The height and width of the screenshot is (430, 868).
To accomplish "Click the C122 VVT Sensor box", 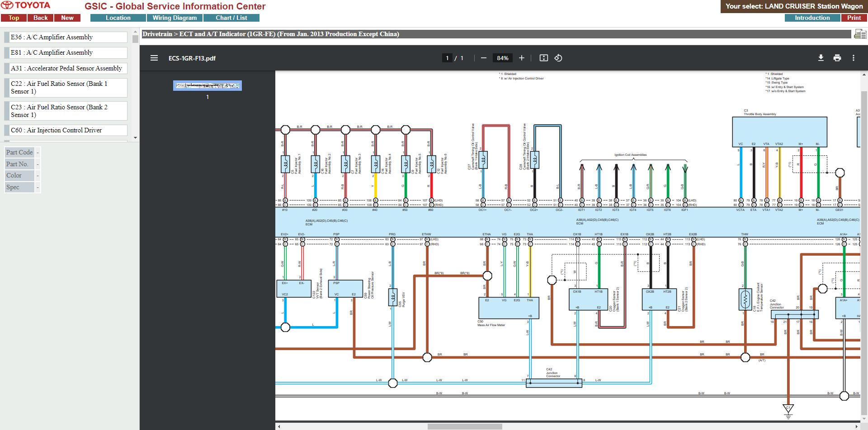I will pos(293,289).
